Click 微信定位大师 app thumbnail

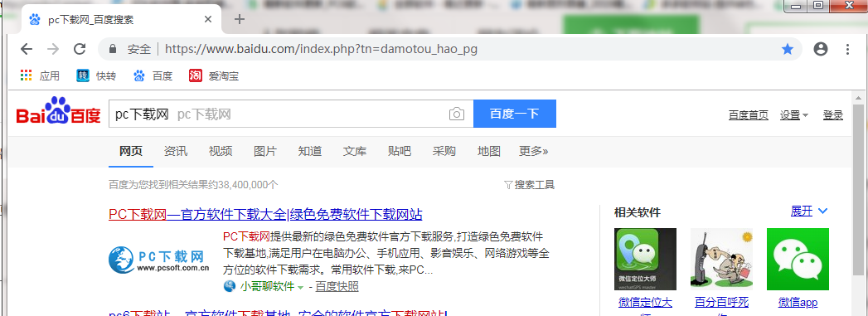646,259
